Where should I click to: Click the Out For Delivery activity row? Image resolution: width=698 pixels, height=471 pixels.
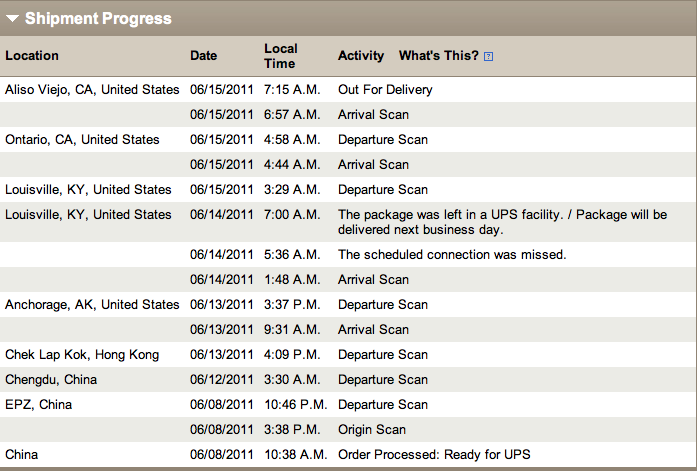pos(348,89)
